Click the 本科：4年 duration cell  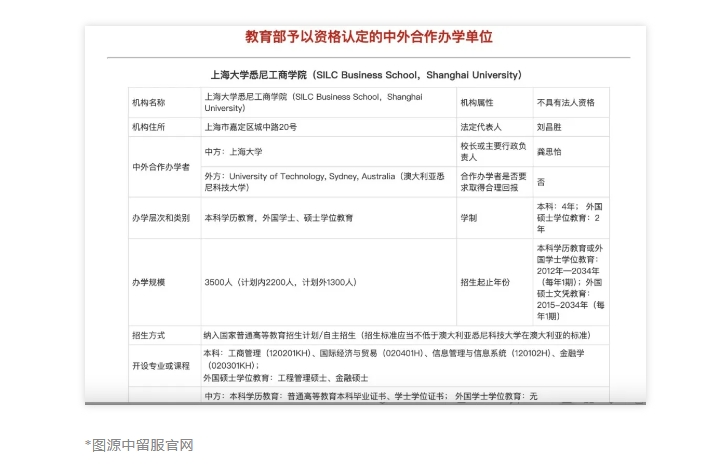tap(570, 218)
